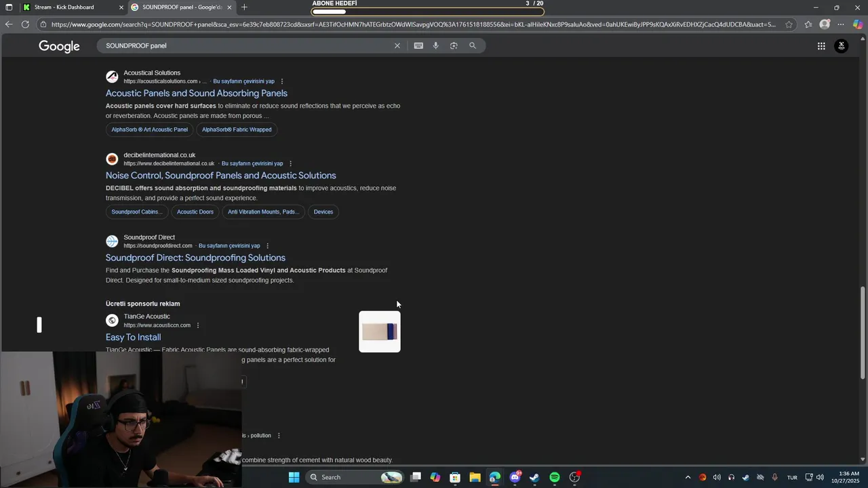This screenshot has width=868, height=488.
Task: Open more options for Soundproof Direct result
Action: [x=267, y=245]
